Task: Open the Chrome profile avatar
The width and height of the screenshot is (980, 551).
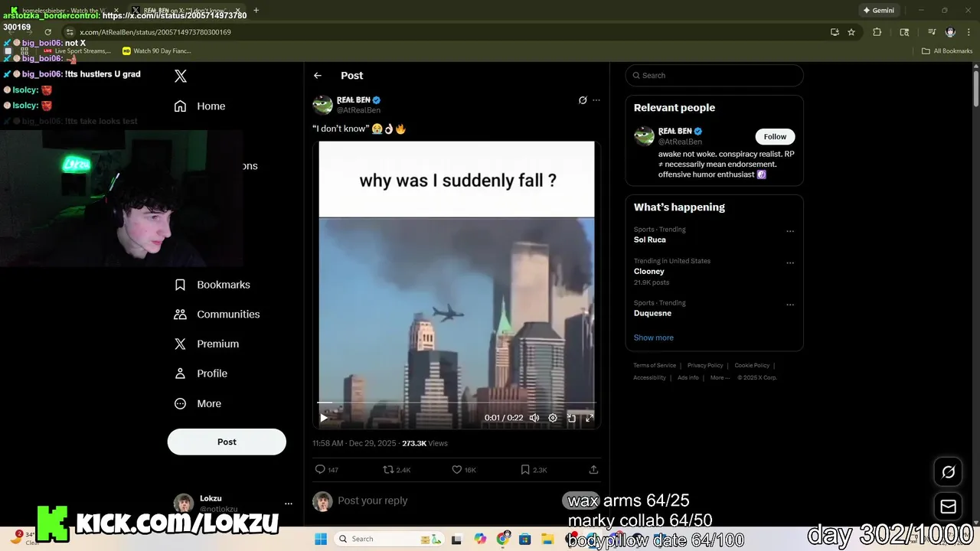Action: (x=950, y=32)
